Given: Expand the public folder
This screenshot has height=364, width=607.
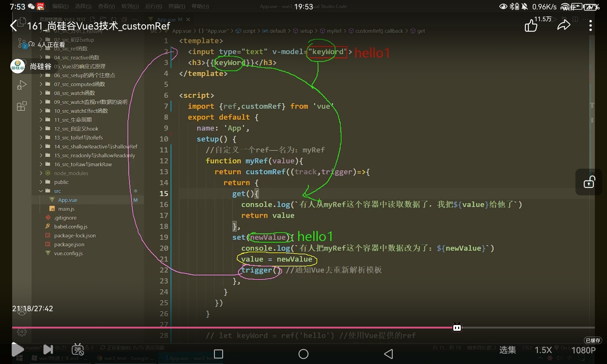Looking at the screenshot, I should pyautogui.click(x=61, y=182).
